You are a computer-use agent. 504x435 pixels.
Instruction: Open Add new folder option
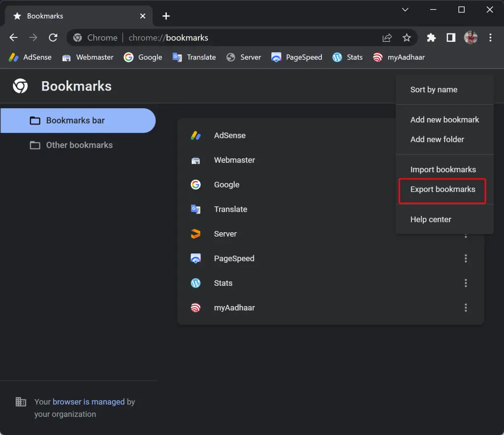(x=437, y=139)
